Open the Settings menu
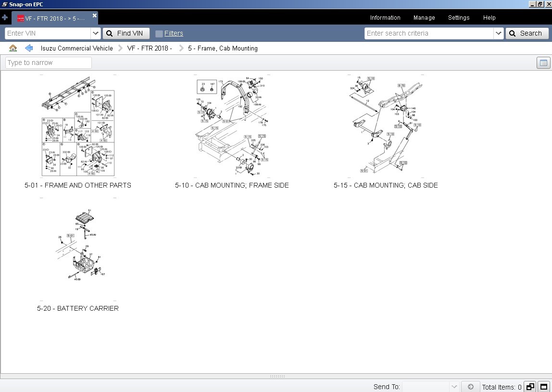Viewport: 552px width, 392px height. 458,18
